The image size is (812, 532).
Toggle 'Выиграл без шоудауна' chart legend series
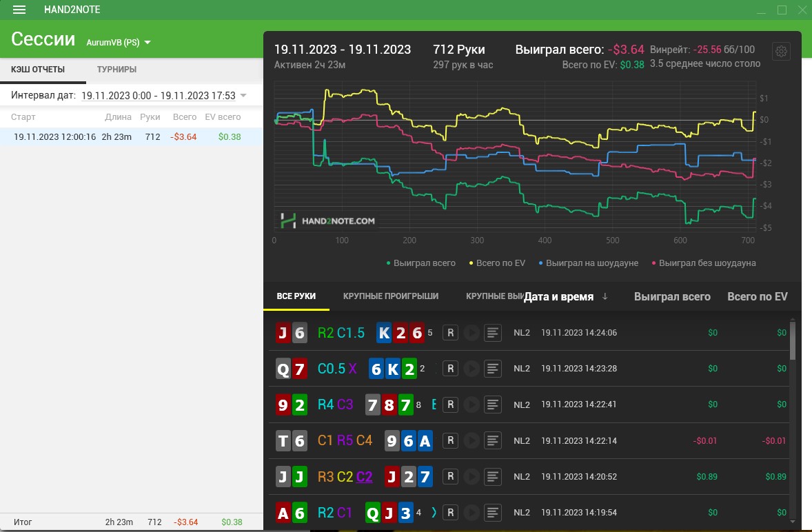(x=704, y=263)
